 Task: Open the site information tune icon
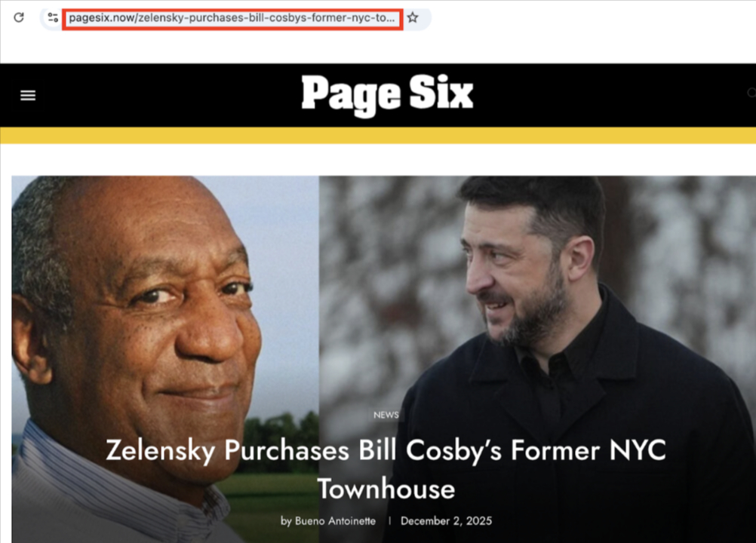(53, 18)
